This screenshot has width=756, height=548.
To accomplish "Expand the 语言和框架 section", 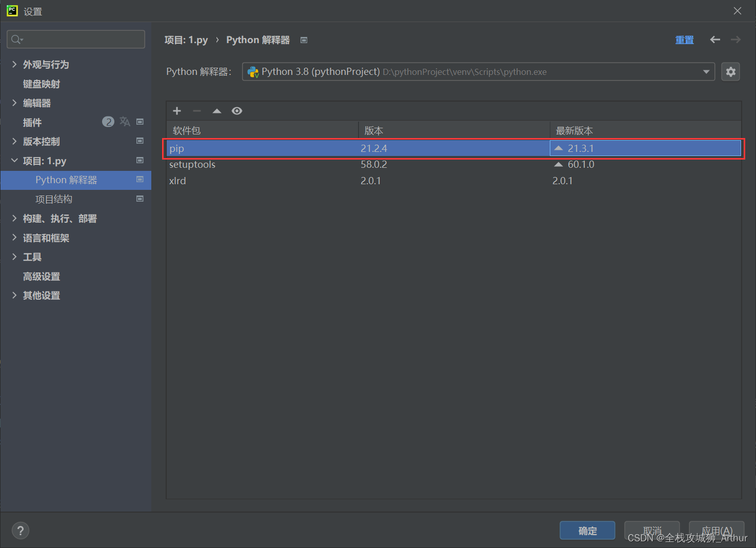I will pyautogui.click(x=14, y=238).
